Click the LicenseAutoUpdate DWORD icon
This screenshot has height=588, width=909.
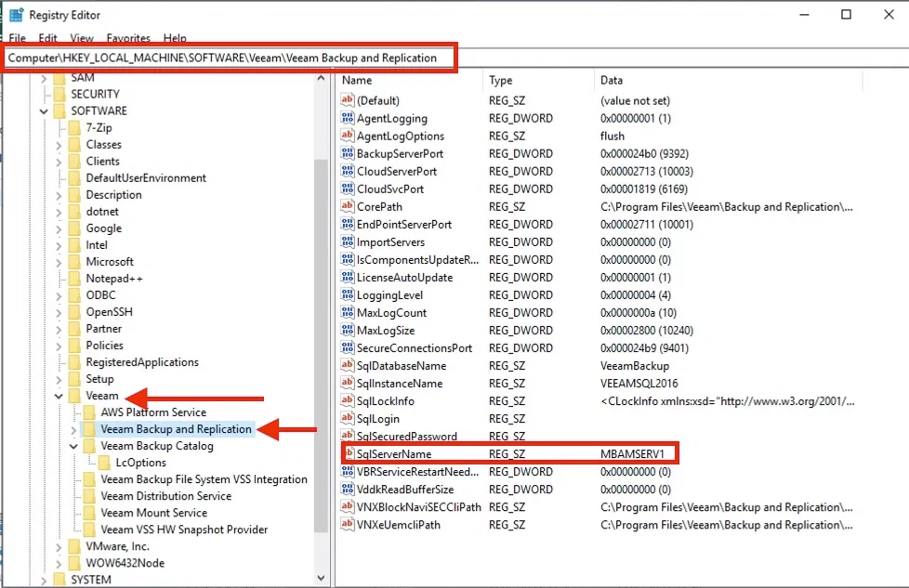pyautogui.click(x=348, y=277)
